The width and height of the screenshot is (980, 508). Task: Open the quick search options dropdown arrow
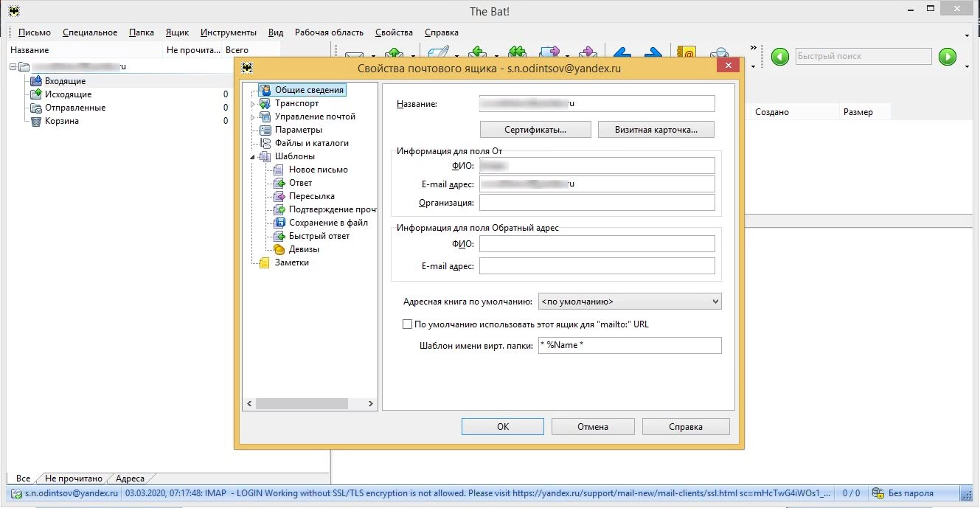pyautogui.click(x=967, y=67)
